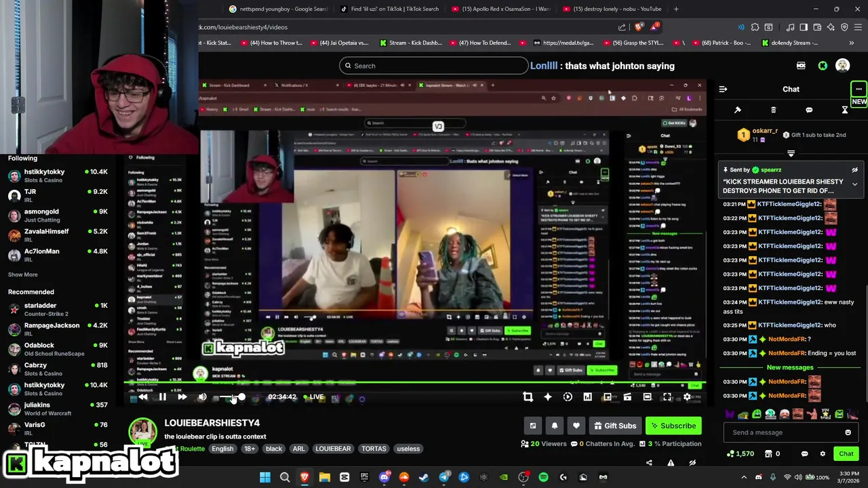Hide the pinned message by spearrz
868x488 pixels.
[x=854, y=170]
